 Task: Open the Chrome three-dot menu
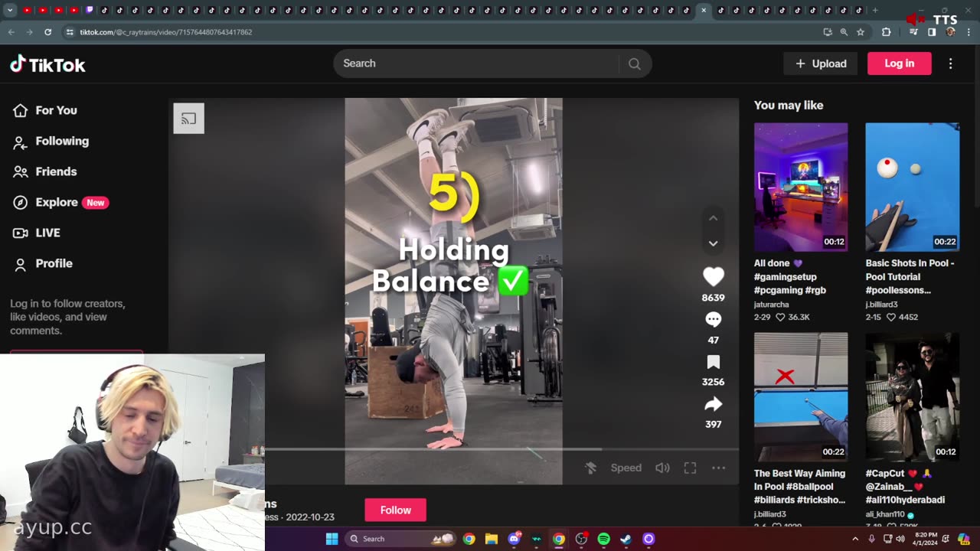coord(968,32)
